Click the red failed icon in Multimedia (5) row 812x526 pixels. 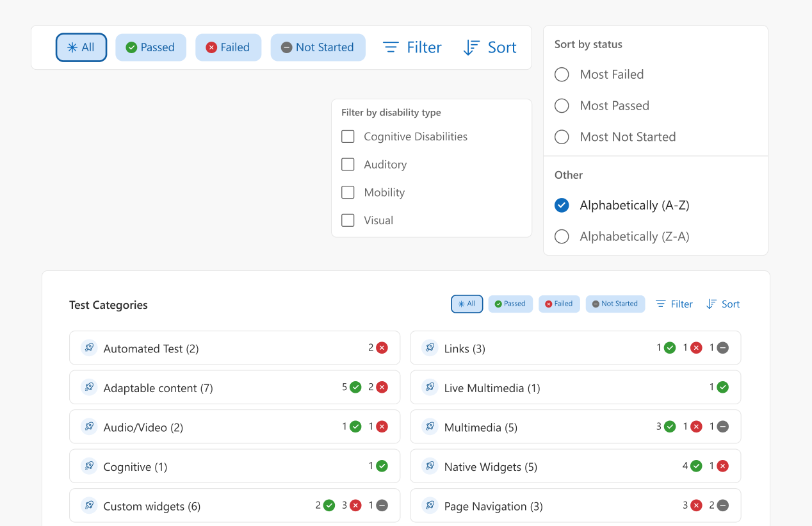click(x=696, y=427)
